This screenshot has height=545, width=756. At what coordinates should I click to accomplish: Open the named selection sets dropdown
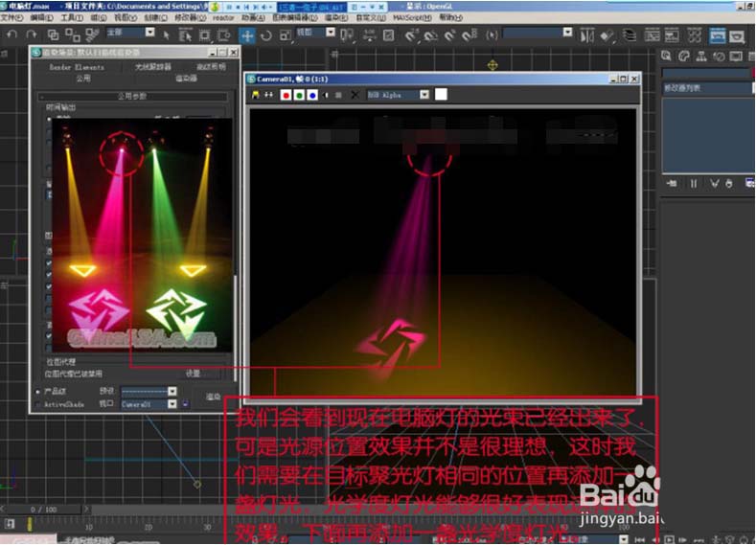click(x=567, y=33)
